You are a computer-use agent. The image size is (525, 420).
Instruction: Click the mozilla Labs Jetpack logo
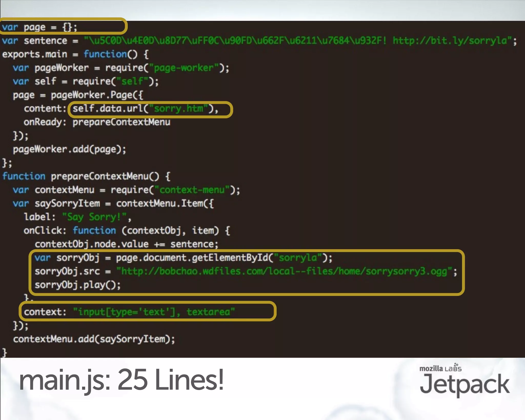point(465,381)
